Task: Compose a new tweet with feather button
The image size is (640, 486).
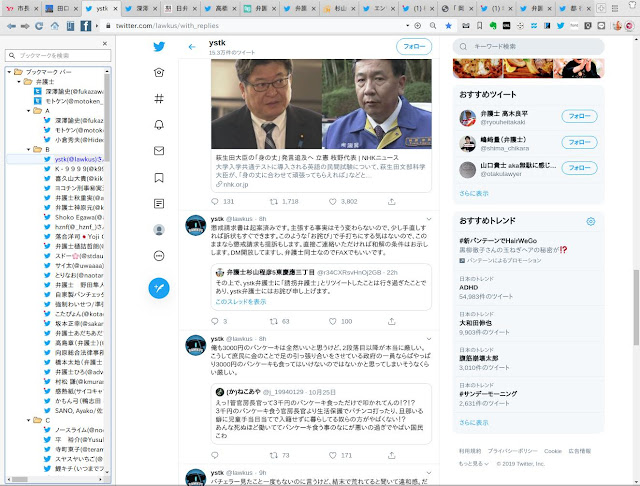Action: tap(159, 288)
